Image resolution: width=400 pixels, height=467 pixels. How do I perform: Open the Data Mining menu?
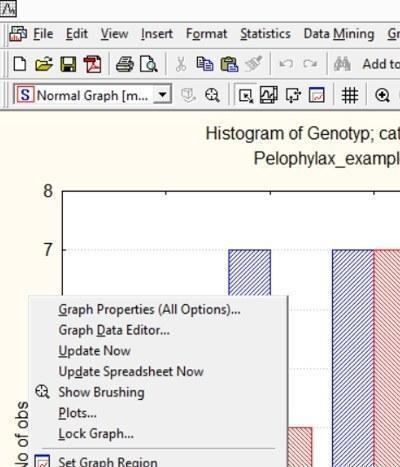(x=339, y=34)
